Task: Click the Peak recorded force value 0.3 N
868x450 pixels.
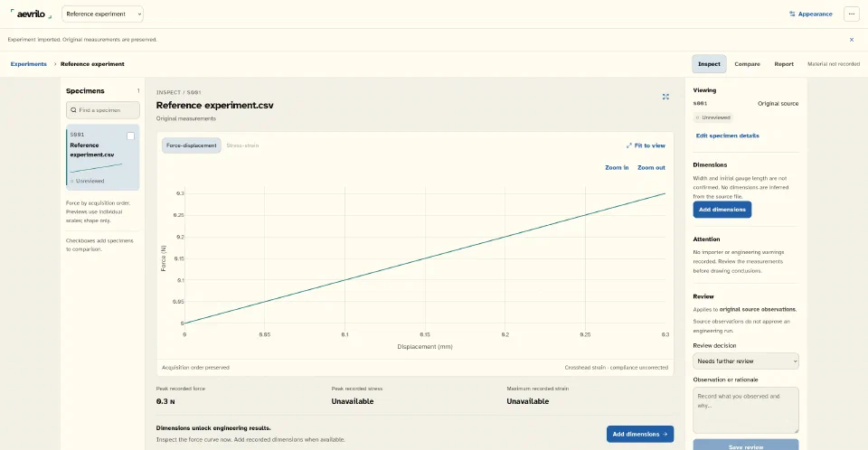Action: (165, 402)
